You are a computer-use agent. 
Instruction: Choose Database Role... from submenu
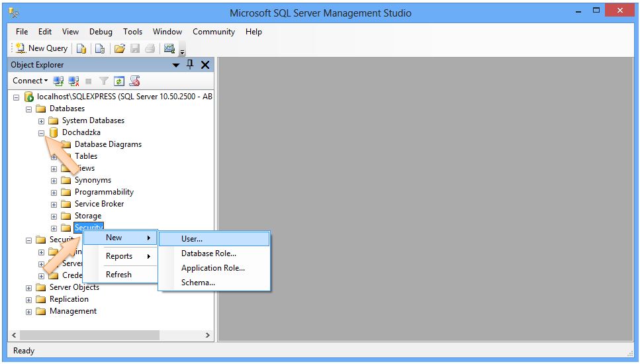(x=214, y=253)
